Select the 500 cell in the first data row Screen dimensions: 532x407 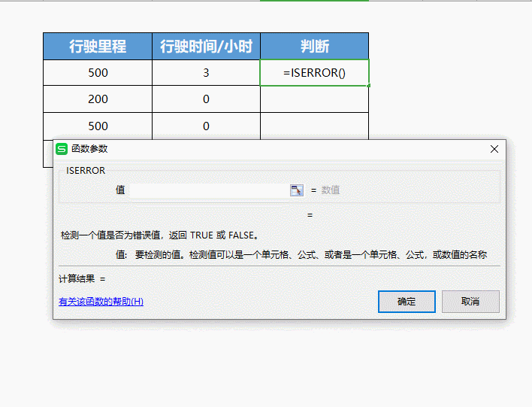(x=98, y=73)
